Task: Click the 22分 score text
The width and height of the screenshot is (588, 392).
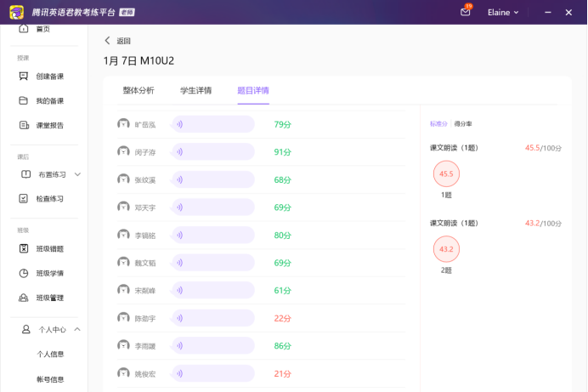Action: click(x=283, y=319)
